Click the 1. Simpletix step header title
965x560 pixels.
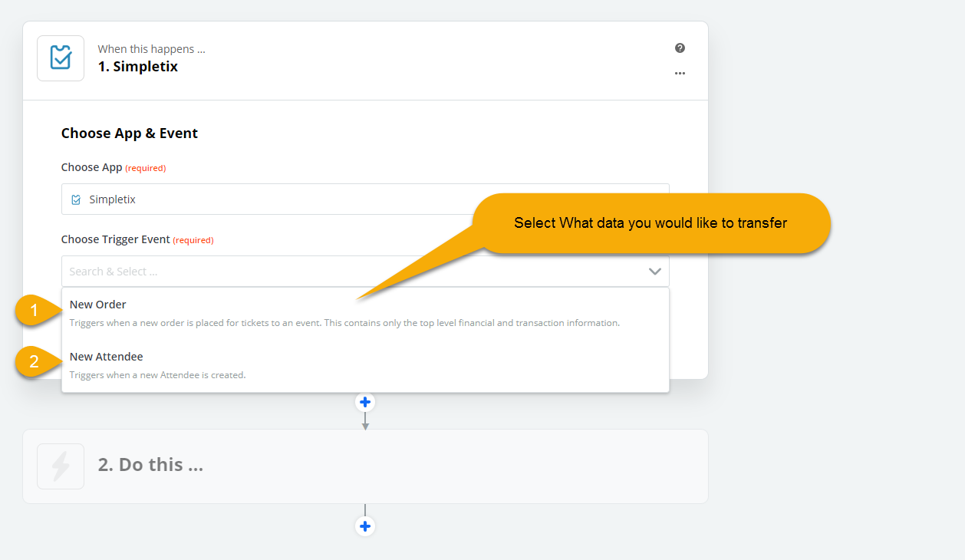point(138,67)
